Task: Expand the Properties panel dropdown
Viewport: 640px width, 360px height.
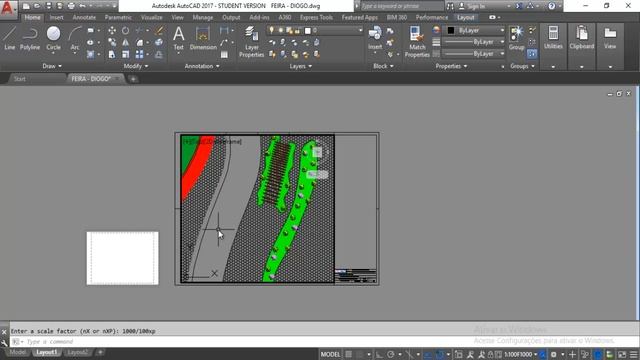Action: pos(451,66)
